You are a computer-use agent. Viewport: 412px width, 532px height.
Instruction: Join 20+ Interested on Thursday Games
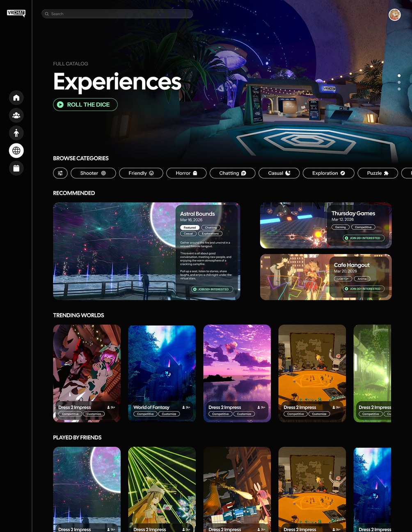tap(364, 238)
